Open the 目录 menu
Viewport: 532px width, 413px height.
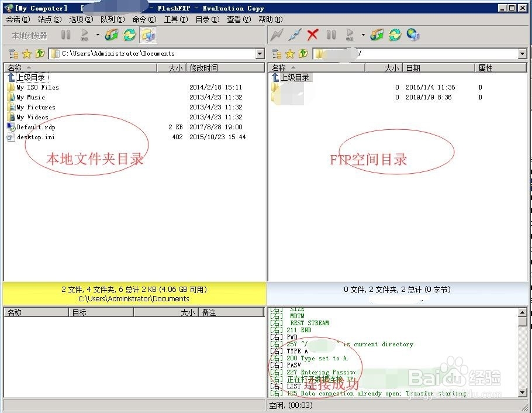[208, 19]
